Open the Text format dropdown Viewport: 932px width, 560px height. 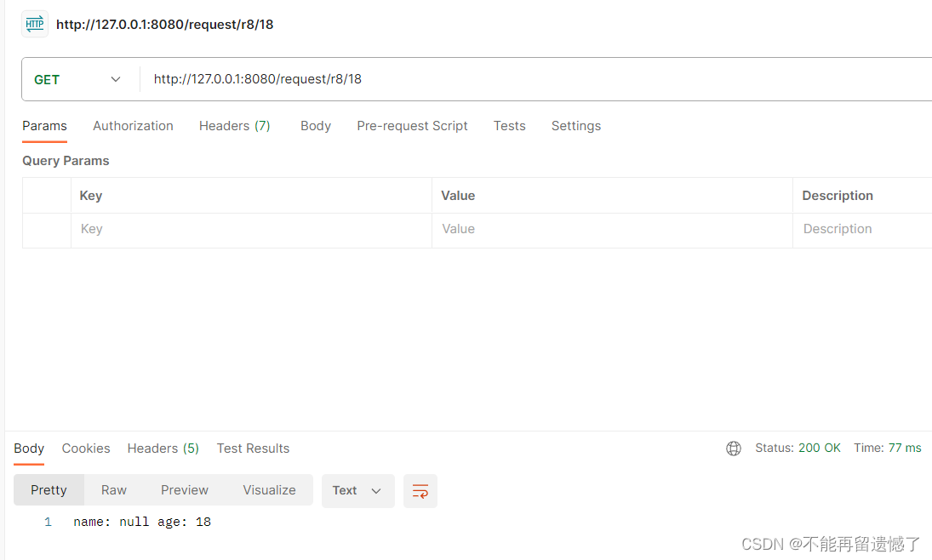tap(357, 491)
